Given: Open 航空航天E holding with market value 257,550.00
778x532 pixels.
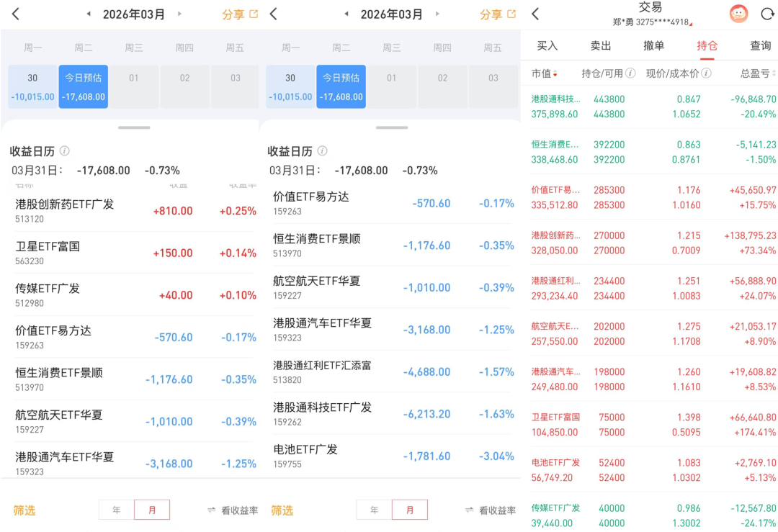Looking at the screenshot, I should 653,334.
